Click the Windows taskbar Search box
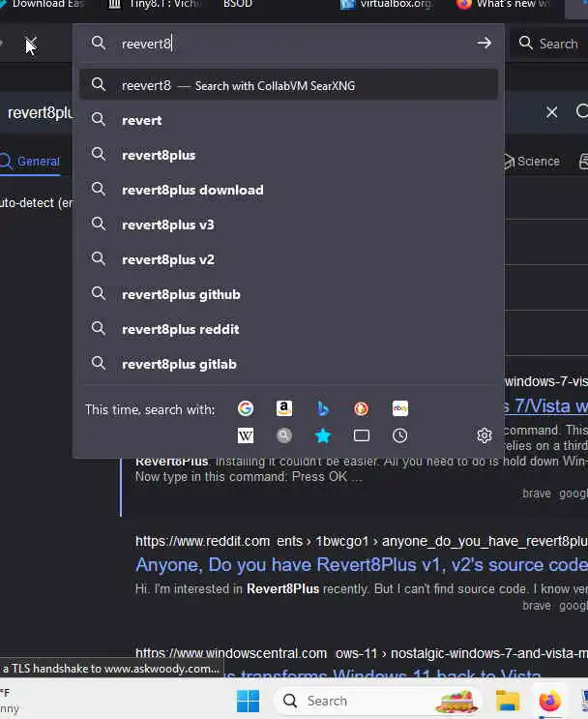Image resolution: width=588 pixels, height=719 pixels. click(377, 701)
